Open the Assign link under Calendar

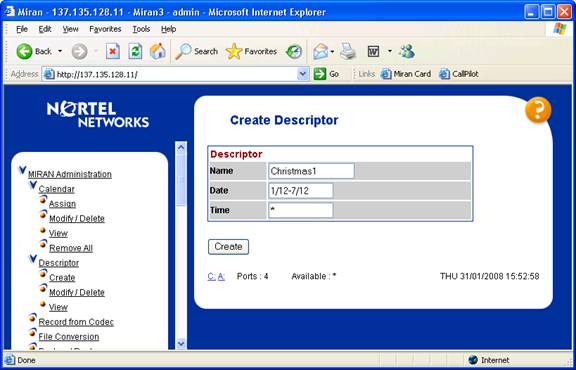[x=62, y=204]
